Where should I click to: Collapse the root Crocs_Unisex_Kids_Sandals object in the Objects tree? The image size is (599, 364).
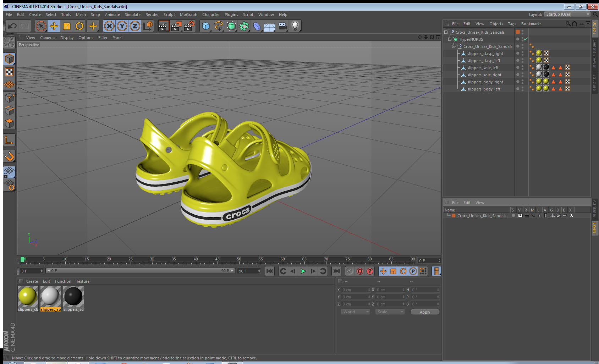[446, 32]
